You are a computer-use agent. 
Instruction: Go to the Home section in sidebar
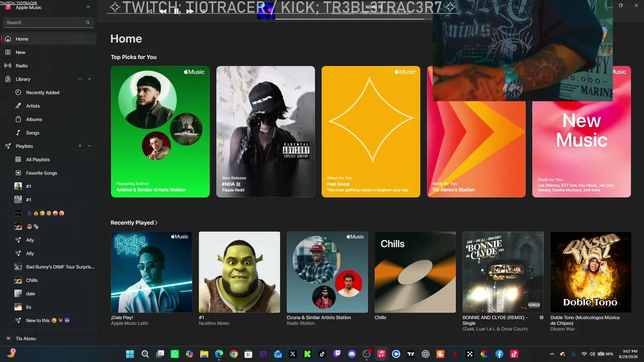48,39
